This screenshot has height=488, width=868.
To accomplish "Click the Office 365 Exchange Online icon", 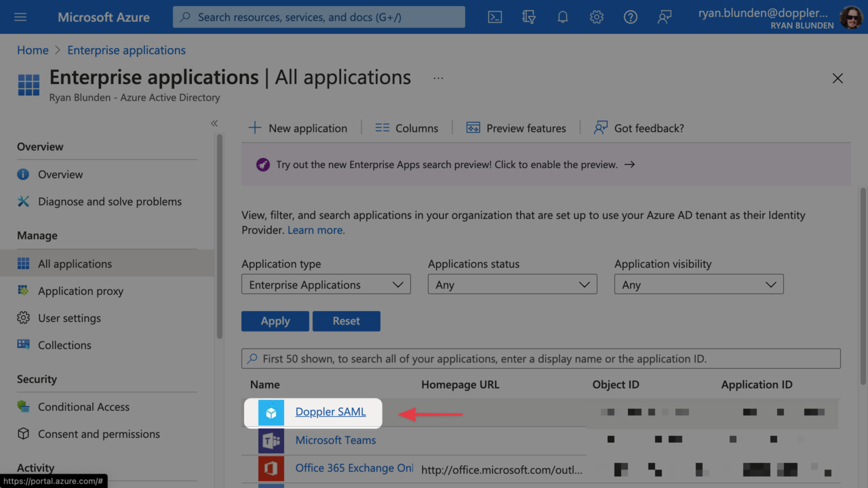I will (x=271, y=468).
